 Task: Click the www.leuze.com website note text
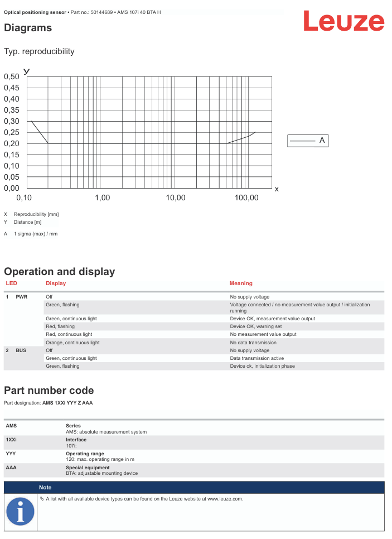(144, 499)
